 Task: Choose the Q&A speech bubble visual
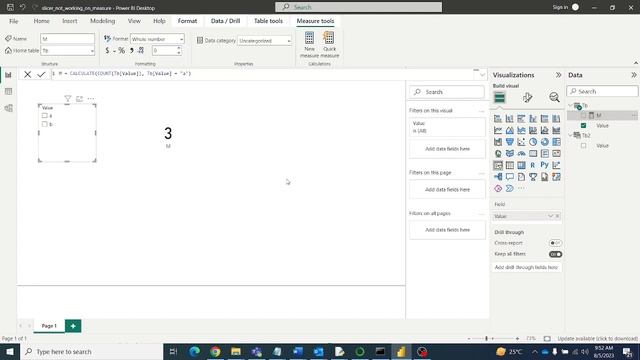click(x=510, y=177)
